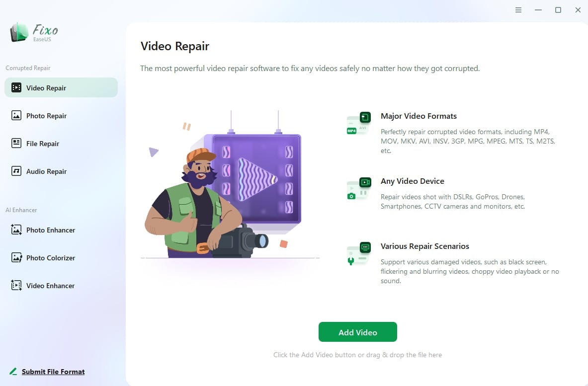Image resolution: width=588 pixels, height=386 pixels.
Task: Open the Submit File Format link
Action: pos(53,372)
